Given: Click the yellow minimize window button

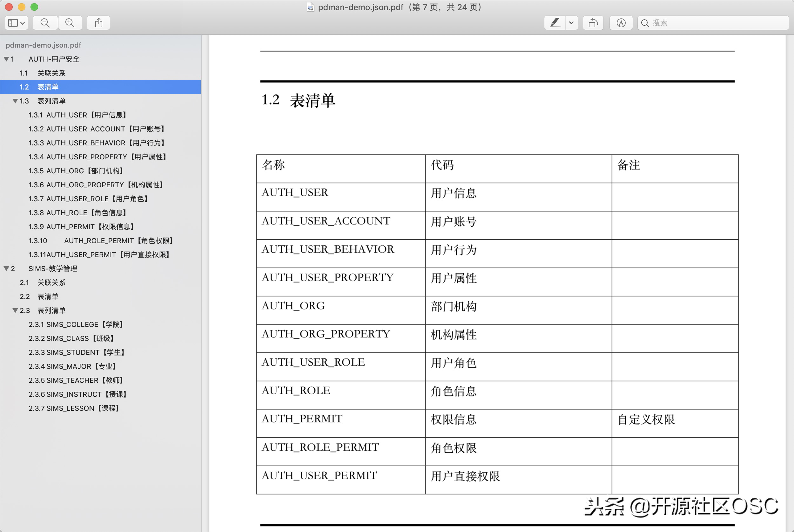Looking at the screenshot, I should (21, 7).
